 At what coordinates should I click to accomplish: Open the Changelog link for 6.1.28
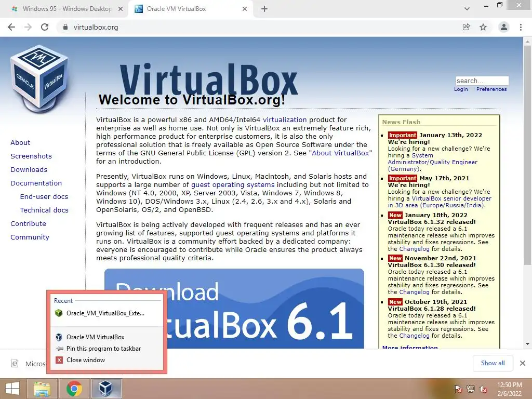tap(414, 336)
